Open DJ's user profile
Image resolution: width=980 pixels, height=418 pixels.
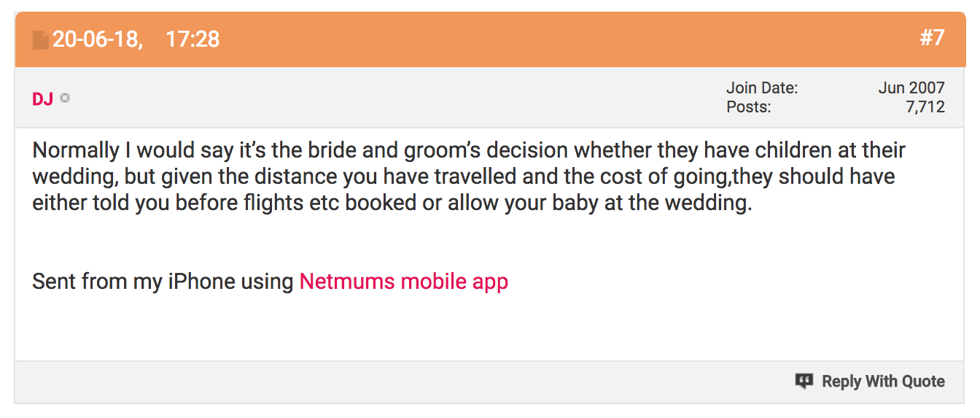tap(42, 98)
